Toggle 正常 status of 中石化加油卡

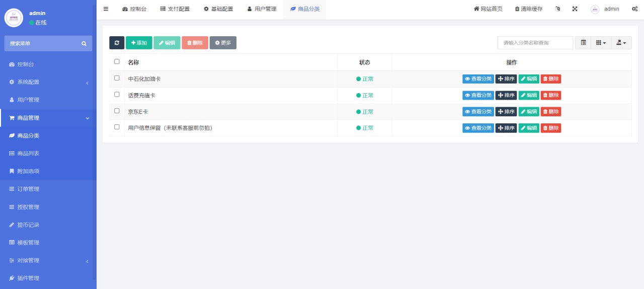(x=365, y=79)
